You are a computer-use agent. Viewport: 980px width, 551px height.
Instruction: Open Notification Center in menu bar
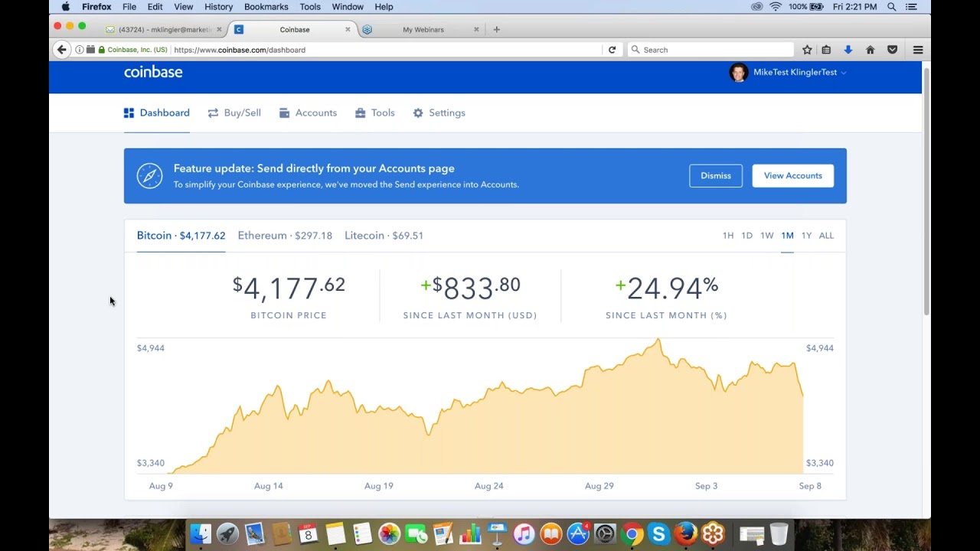coord(911,7)
